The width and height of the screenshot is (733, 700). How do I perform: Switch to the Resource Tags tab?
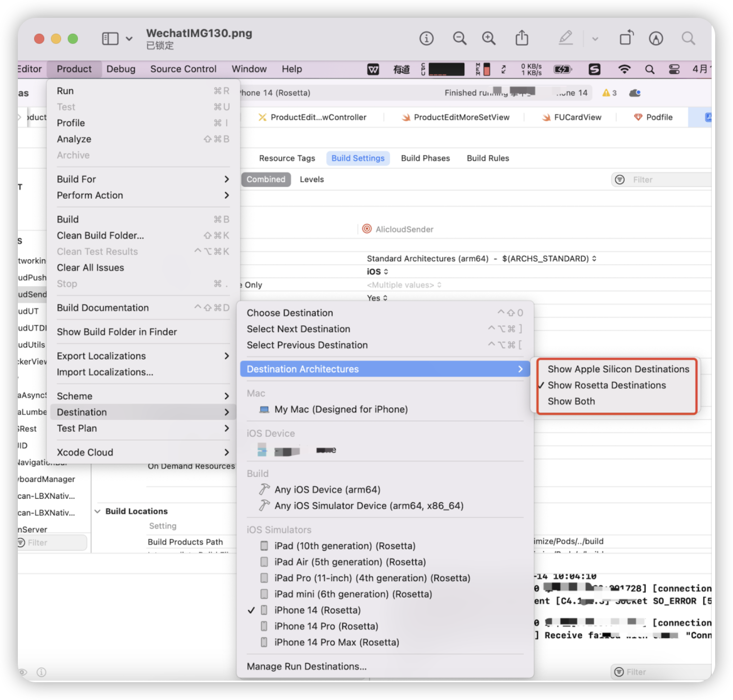click(287, 158)
